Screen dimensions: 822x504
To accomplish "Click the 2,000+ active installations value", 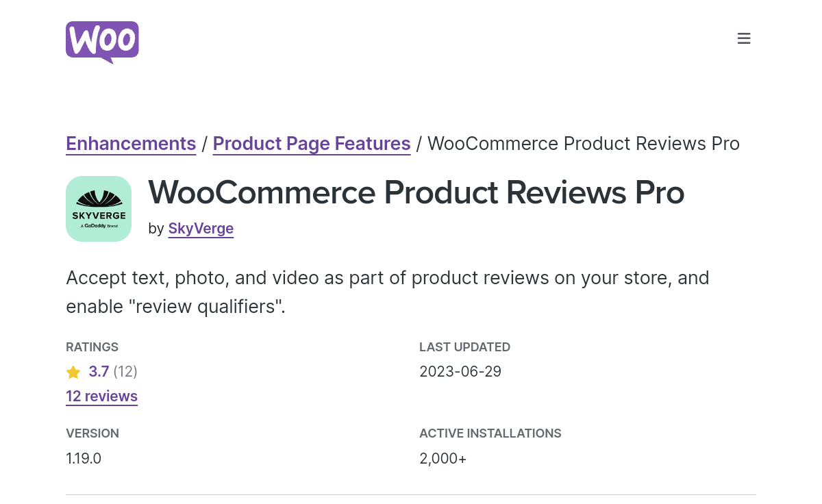I will [x=443, y=458].
